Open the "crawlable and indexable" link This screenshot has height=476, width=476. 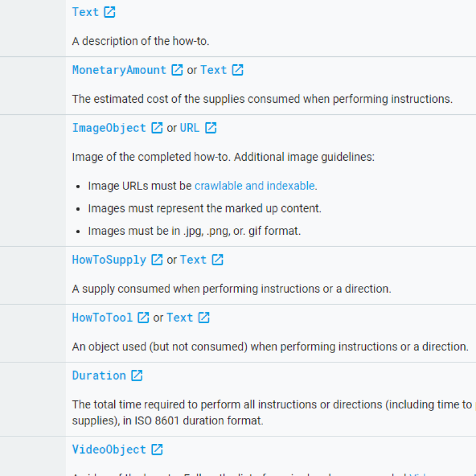pos(254,185)
